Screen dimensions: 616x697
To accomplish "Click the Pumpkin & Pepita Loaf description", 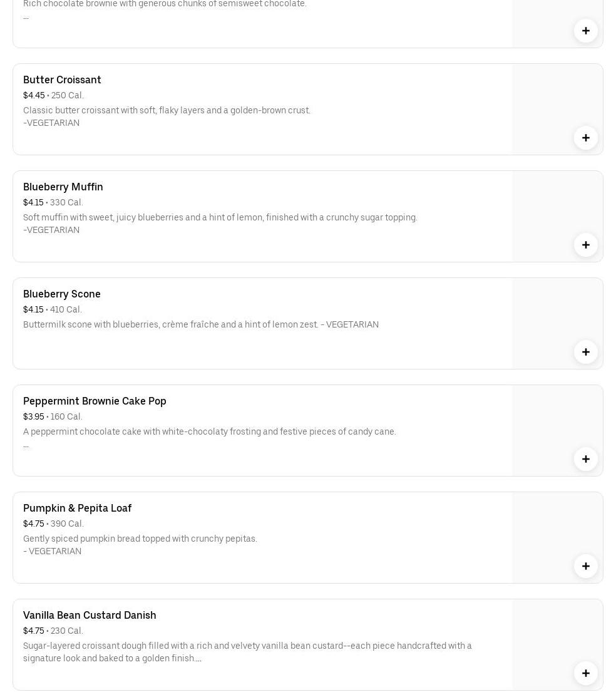I will [140, 539].
